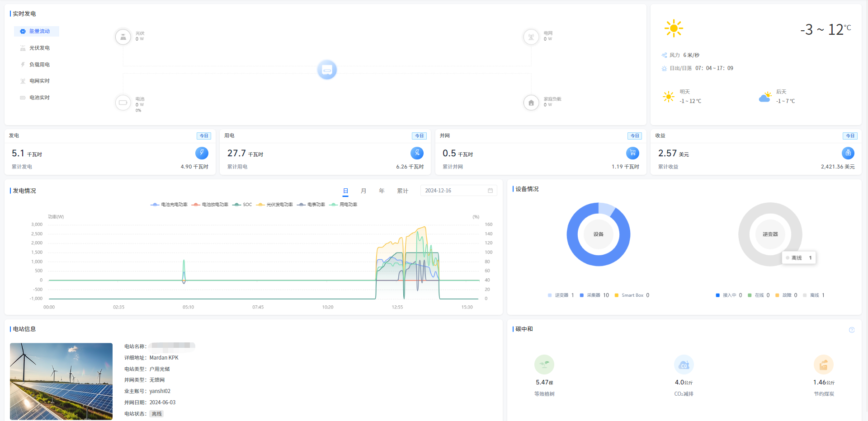The image size is (868, 421).
Task: Click the 电网 grid tower node icon
Action: tap(531, 37)
